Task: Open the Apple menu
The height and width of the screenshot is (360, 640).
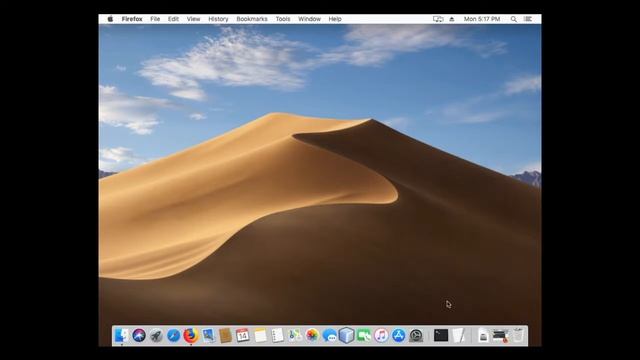Action: pos(110,19)
